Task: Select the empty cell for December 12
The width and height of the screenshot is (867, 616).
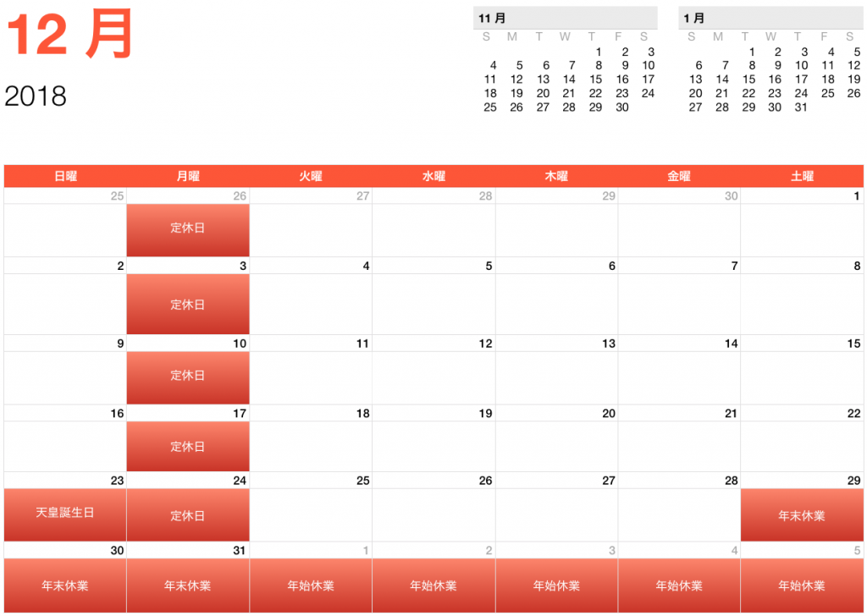Action: click(433, 376)
